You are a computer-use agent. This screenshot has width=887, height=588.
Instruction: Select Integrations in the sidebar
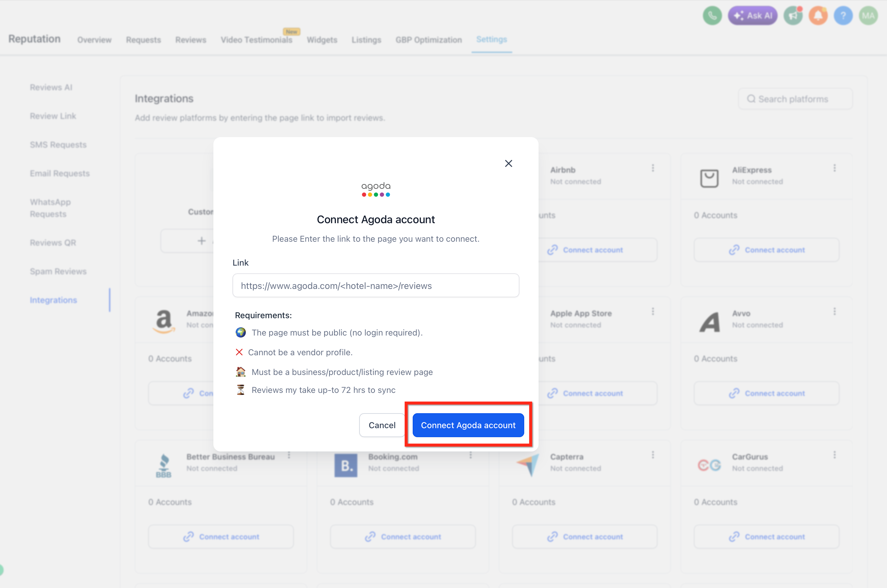tap(53, 300)
